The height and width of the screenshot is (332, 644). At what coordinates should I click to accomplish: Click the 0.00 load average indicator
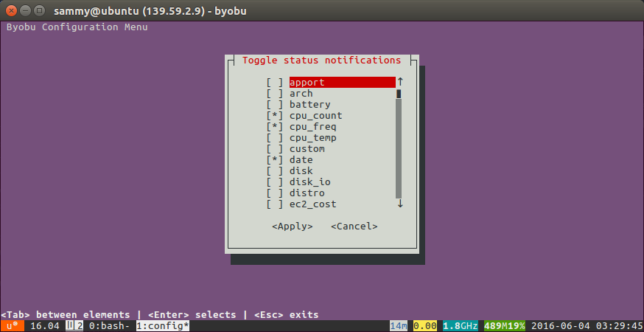tap(425, 326)
